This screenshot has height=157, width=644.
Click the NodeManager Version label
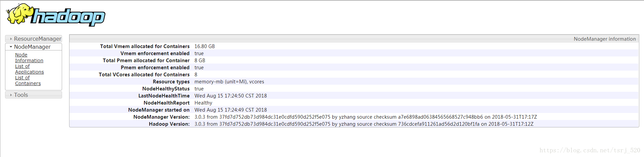161,117
